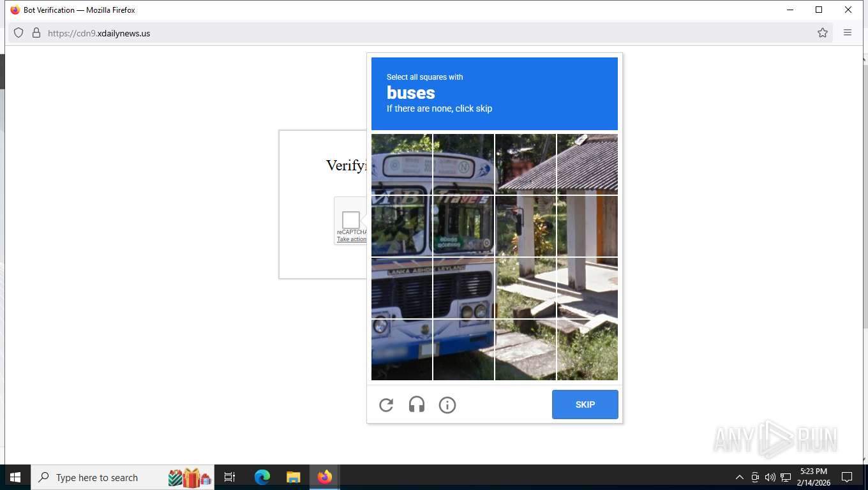
Task: Open the Windows Start menu
Action: pyautogui.click(x=15, y=477)
